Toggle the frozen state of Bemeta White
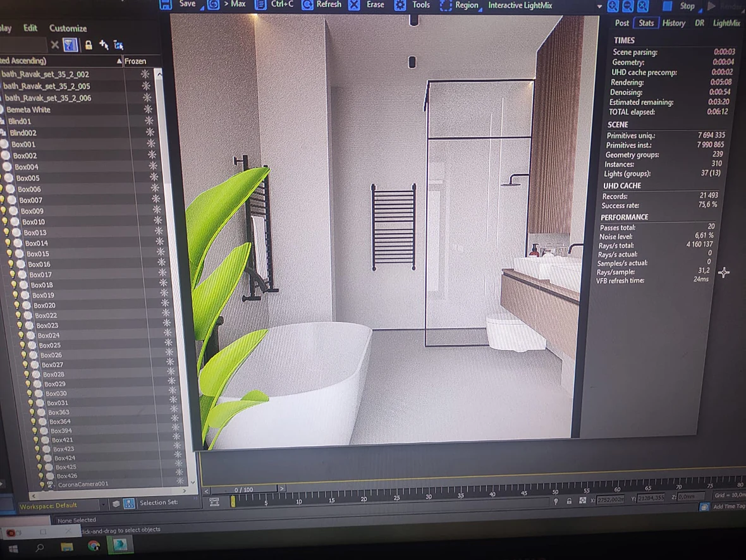Screen dimensions: 746x560 tap(148, 109)
